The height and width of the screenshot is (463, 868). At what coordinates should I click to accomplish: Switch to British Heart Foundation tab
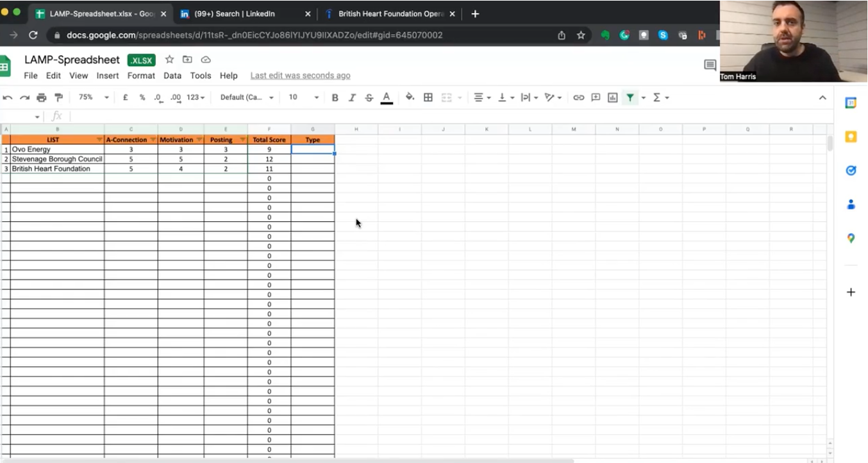tap(390, 13)
